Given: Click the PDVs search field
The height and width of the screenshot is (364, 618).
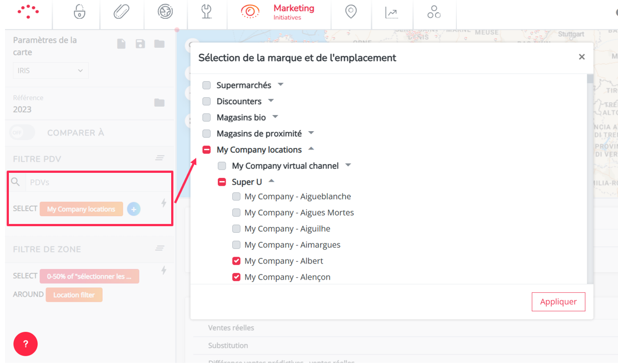Looking at the screenshot, I should click(x=94, y=182).
